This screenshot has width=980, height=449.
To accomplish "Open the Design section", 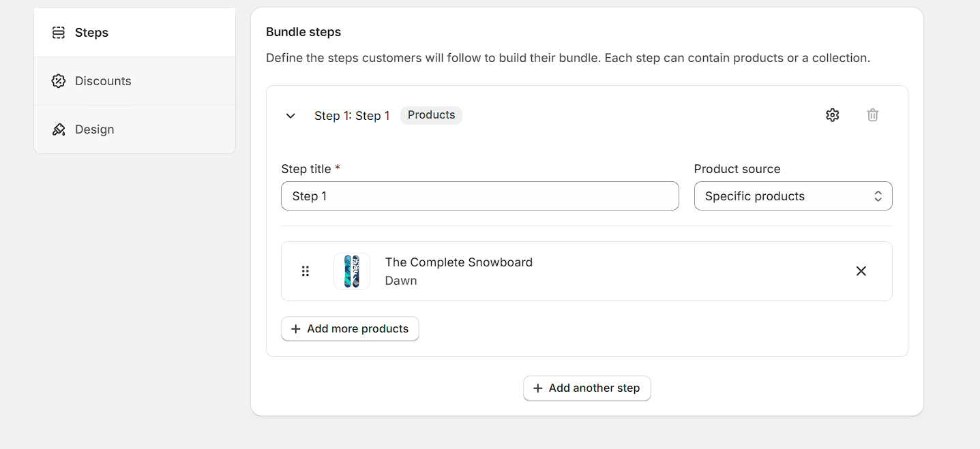I will tap(93, 129).
